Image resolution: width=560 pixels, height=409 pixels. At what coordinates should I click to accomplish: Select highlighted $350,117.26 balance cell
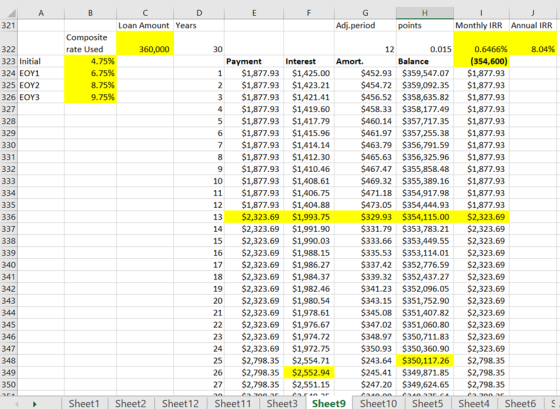(x=425, y=360)
